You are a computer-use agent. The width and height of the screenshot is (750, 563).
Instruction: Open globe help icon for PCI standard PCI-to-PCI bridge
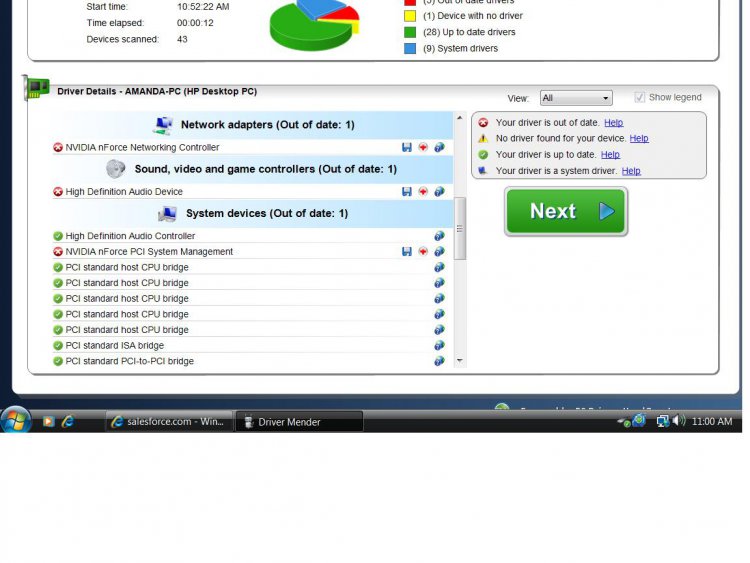pos(439,361)
